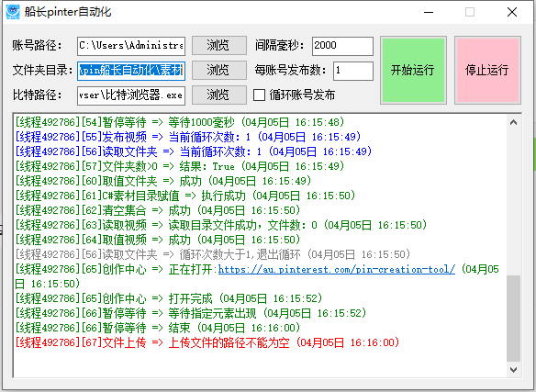Click the 开始运行 green button
Viewport: 536px width, 392px height.
pyautogui.click(x=413, y=70)
